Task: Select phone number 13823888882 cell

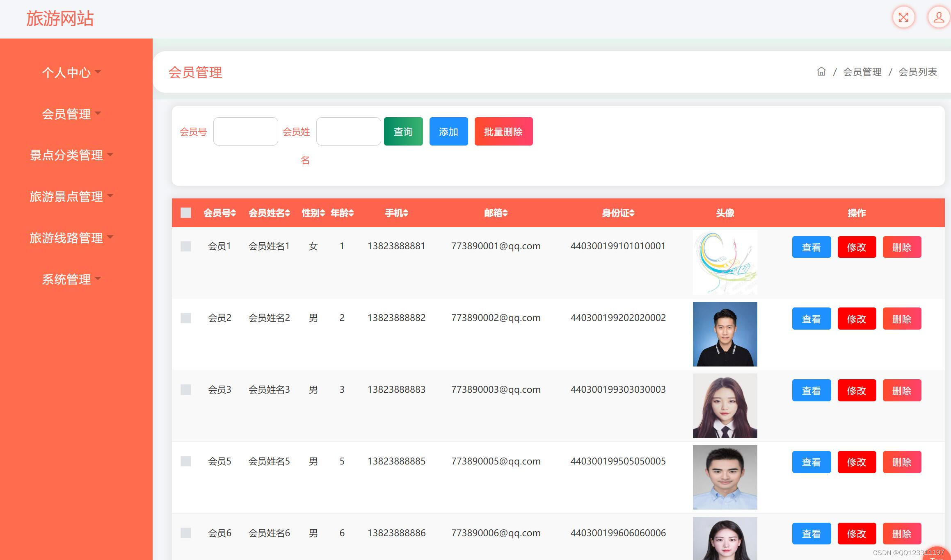Action: point(396,318)
